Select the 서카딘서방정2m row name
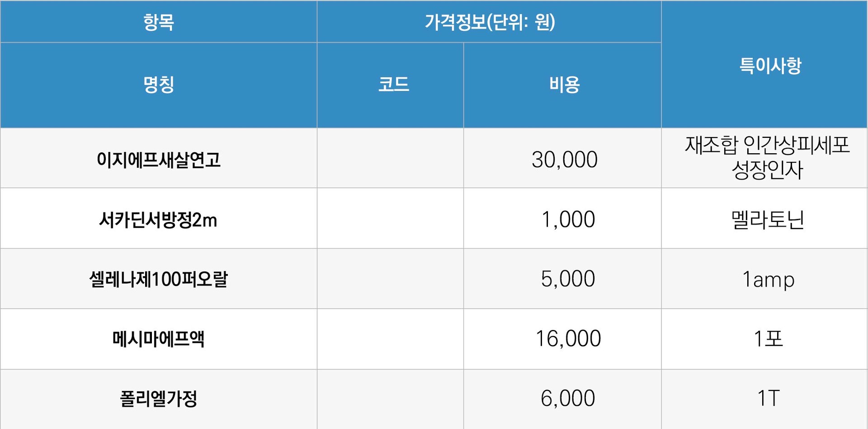 tap(158, 220)
